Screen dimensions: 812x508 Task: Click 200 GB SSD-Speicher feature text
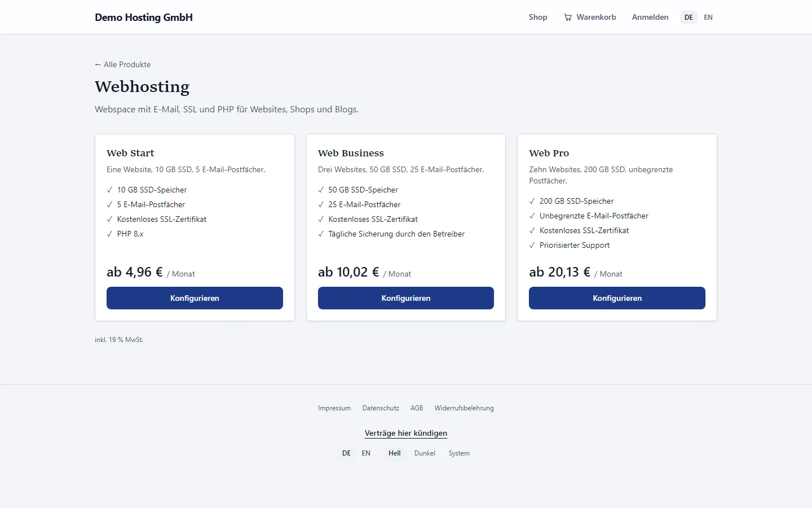click(x=576, y=201)
